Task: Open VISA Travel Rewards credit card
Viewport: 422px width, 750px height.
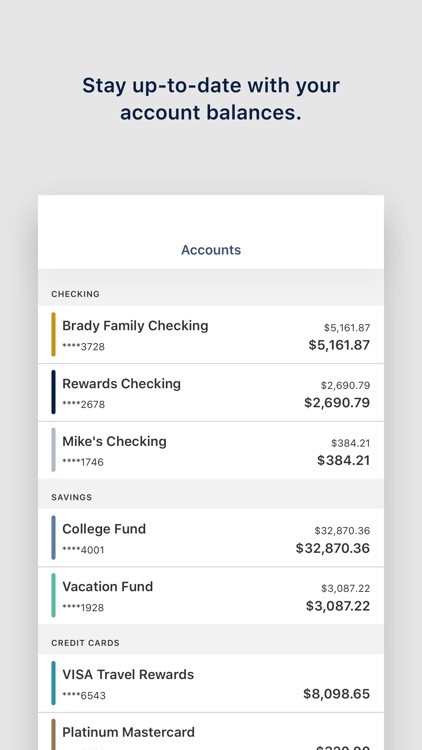Action: click(211, 683)
